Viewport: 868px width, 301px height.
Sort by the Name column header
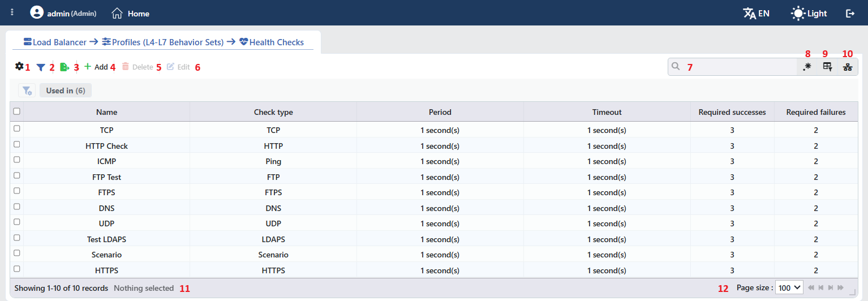106,112
